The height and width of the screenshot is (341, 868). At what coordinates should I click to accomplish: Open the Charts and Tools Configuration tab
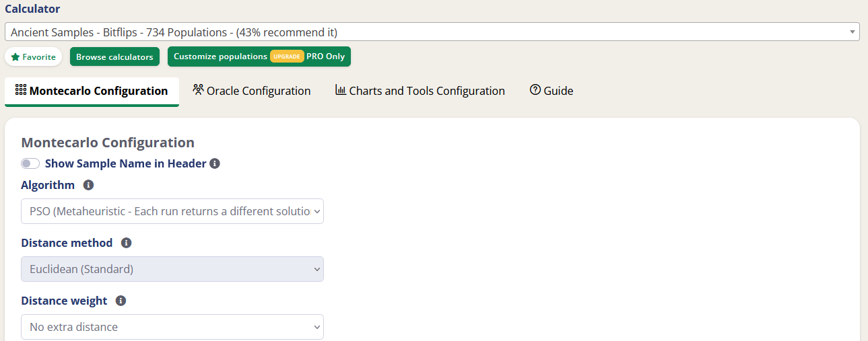tap(420, 91)
